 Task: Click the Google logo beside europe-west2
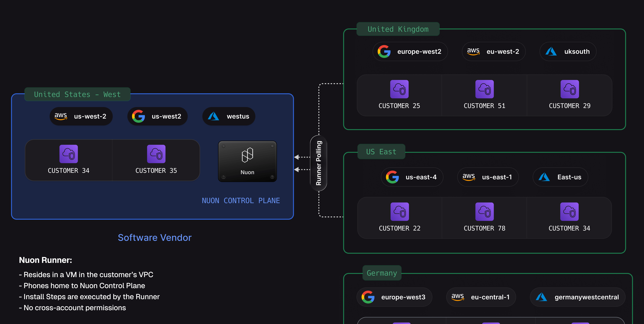384,51
